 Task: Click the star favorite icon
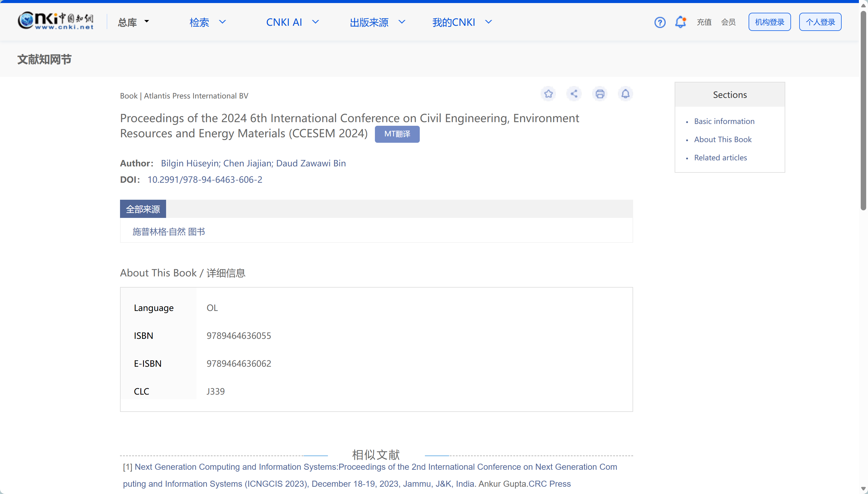pos(549,94)
